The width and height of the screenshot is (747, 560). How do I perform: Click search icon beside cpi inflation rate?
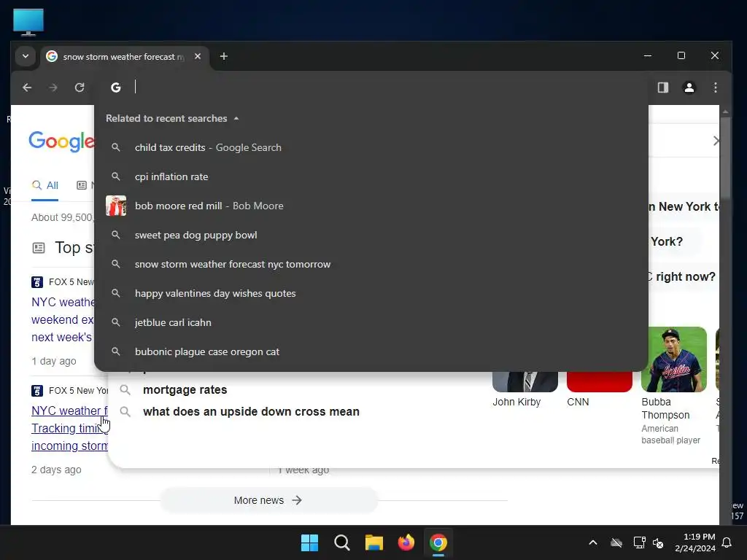click(x=116, y=176)
